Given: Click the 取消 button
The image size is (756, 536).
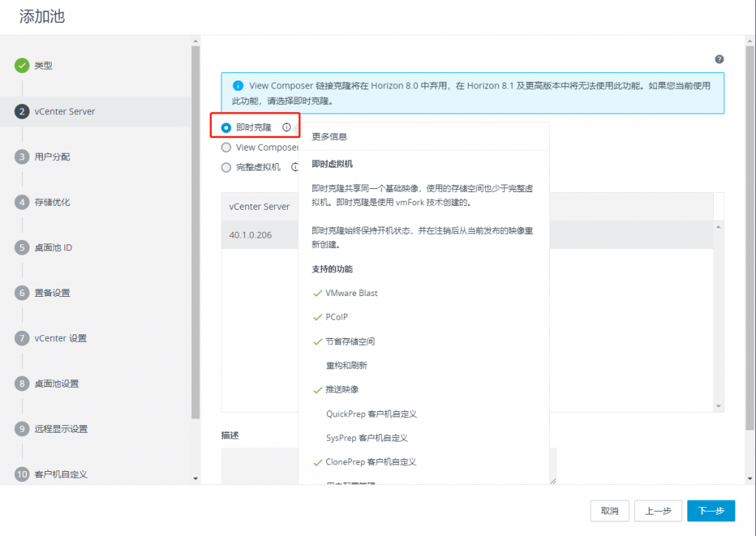Looking at the screenshot, I should (609, 511).
